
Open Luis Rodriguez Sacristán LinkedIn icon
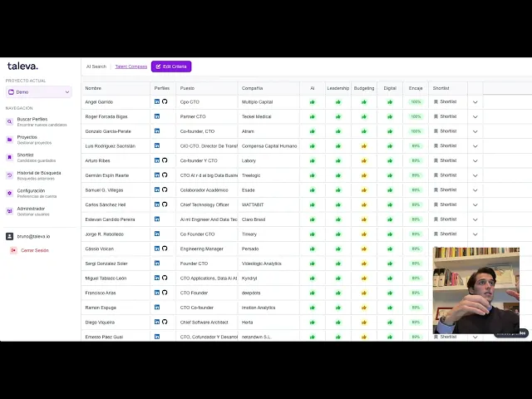click(157, 145)
